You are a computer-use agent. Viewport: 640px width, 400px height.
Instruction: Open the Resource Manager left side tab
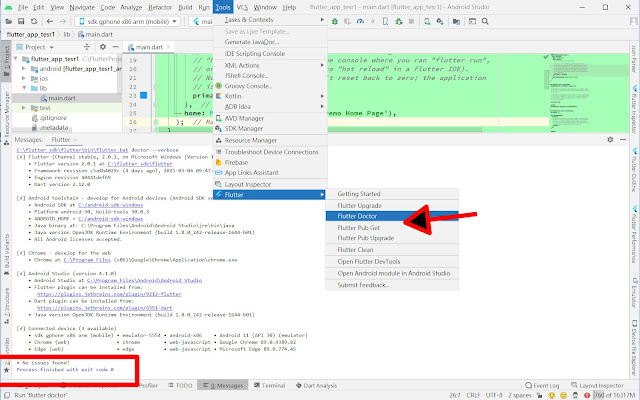[x=7, y=118]
